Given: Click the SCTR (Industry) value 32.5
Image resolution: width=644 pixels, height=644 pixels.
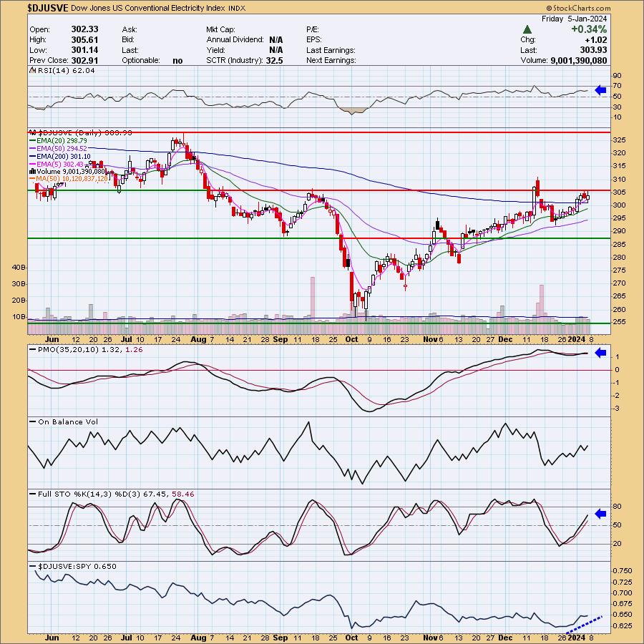Looking at the screenshot, I should point(274,60).
